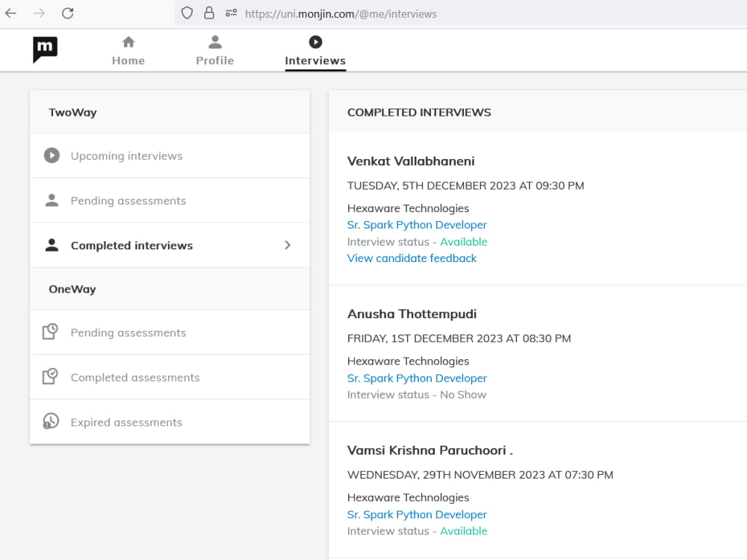Screen dimensions: 747x560
Task: Open the shield tracking protection icon
Action: point(187,13)
